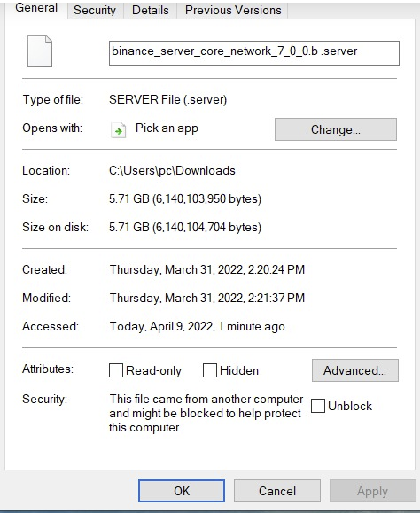
Task: Open the Change app dialog
Action: 336,129
